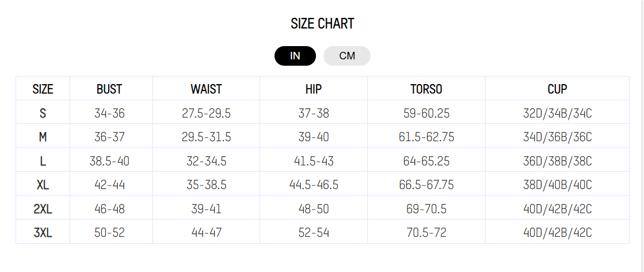The width and height of the screenshot is (644, 272).
Task: Select the S size row label
Action: pos(43,114)
